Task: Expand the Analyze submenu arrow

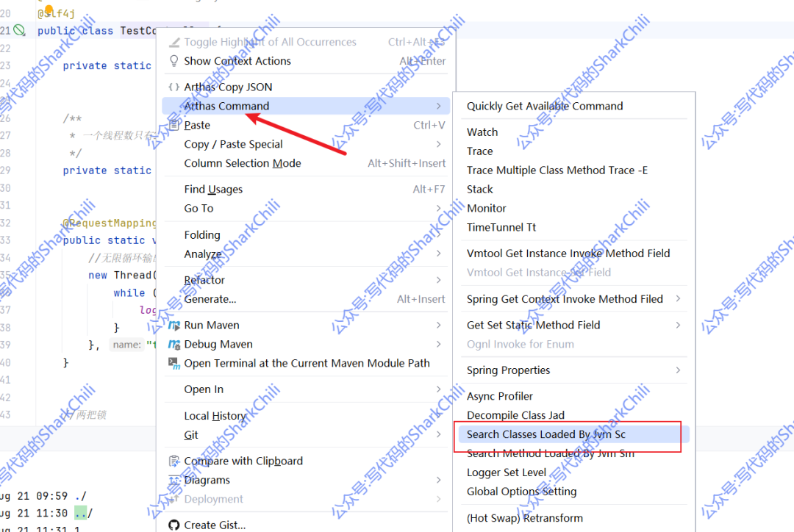Action: tap(438, 254)
